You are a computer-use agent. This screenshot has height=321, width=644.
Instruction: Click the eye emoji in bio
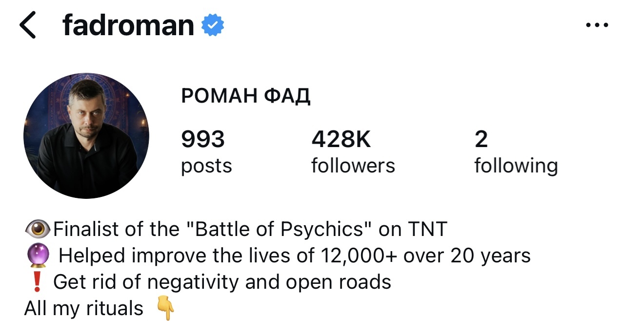pyautogui.click(x=37, y=229)
